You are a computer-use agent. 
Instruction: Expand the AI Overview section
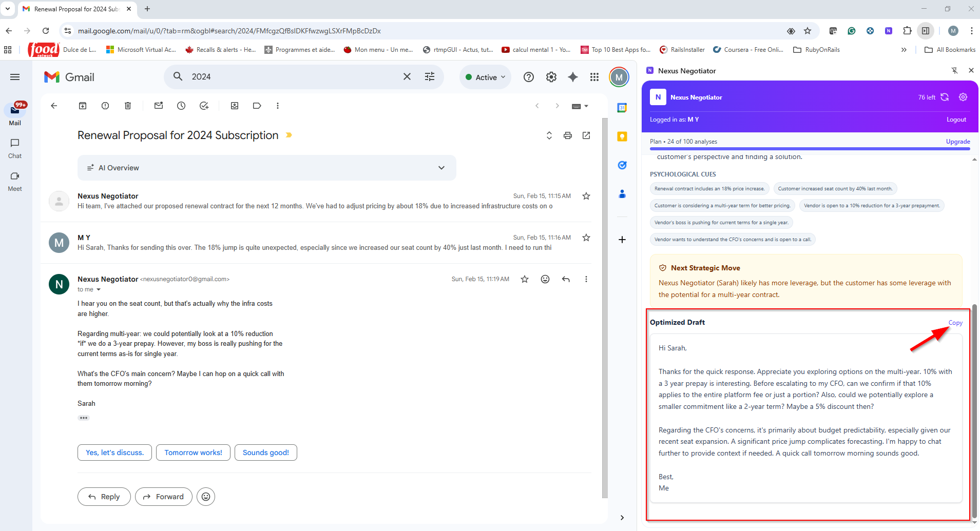pyautogui.click(x=441, y=168)
